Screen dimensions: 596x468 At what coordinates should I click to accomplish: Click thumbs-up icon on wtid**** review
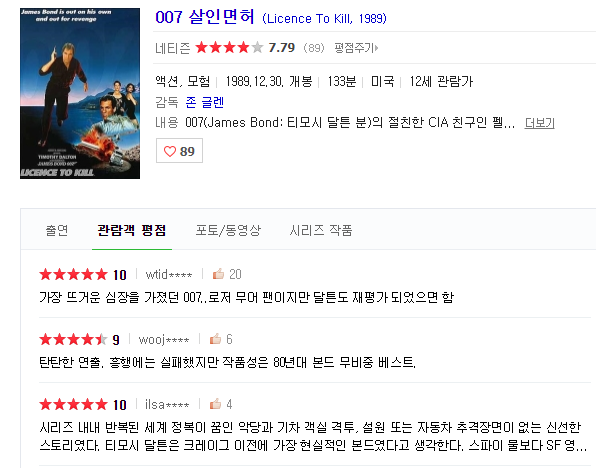click(218, 274)
